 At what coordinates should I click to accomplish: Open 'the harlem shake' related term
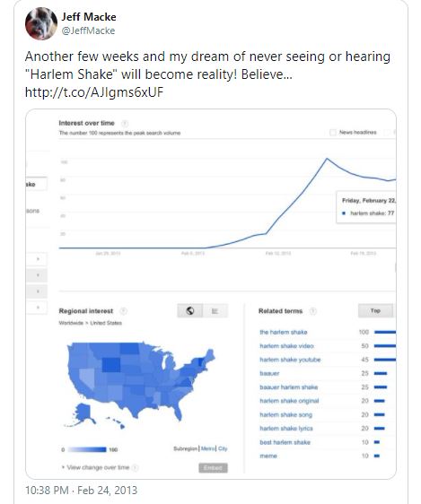pos(284,332)
